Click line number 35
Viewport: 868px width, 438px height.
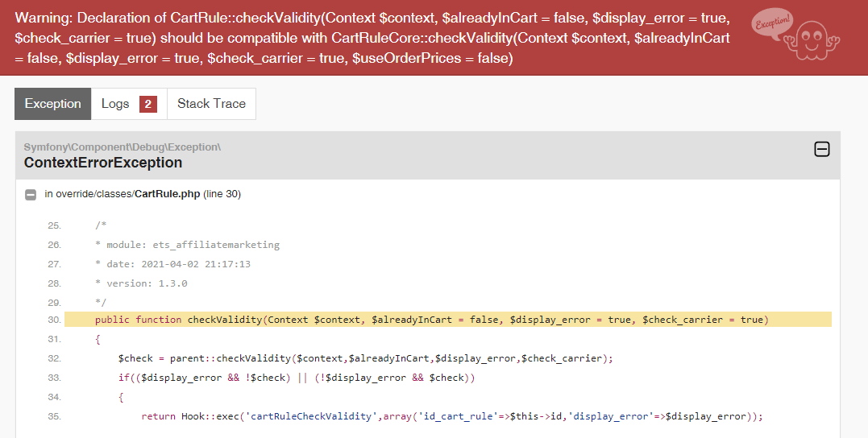click(x=54, y=416)
